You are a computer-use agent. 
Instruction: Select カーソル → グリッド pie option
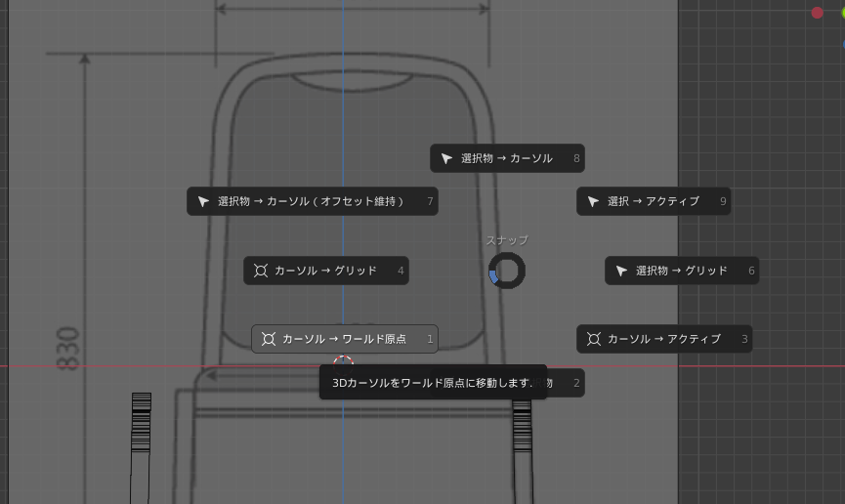[x=326, y=270]
